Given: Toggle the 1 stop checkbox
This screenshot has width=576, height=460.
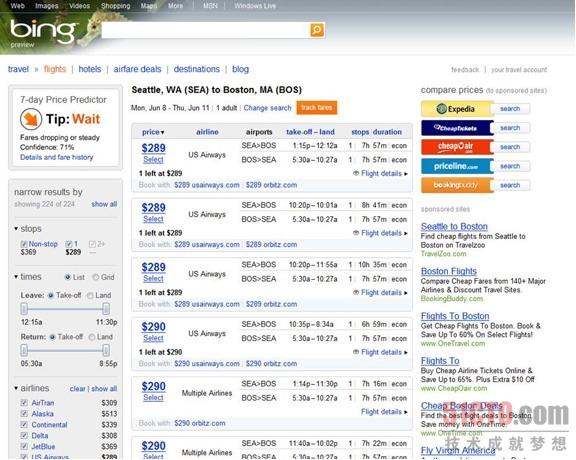Looking at the screenshot, I should tap(69, 244).
